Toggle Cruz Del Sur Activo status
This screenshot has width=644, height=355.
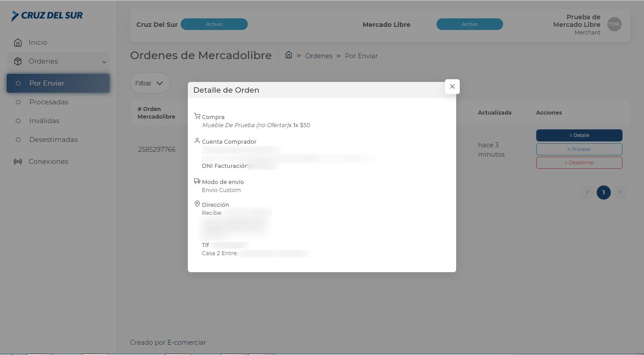214,24
